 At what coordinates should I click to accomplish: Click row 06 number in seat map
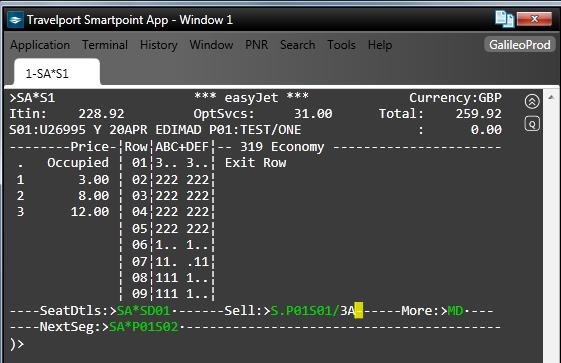click(140, 245)
